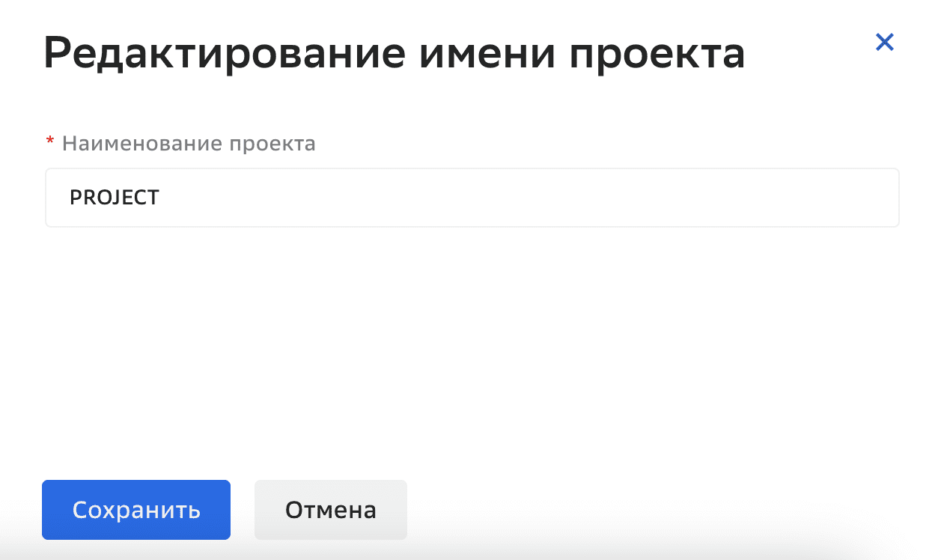Click the dialog title Редактирование имени проекта
This screenshot has height=560, width=929.
[395, 52]
